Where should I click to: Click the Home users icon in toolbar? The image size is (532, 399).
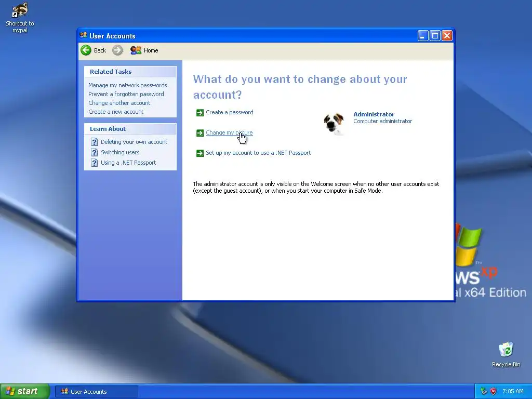click(x=136, y=50)
